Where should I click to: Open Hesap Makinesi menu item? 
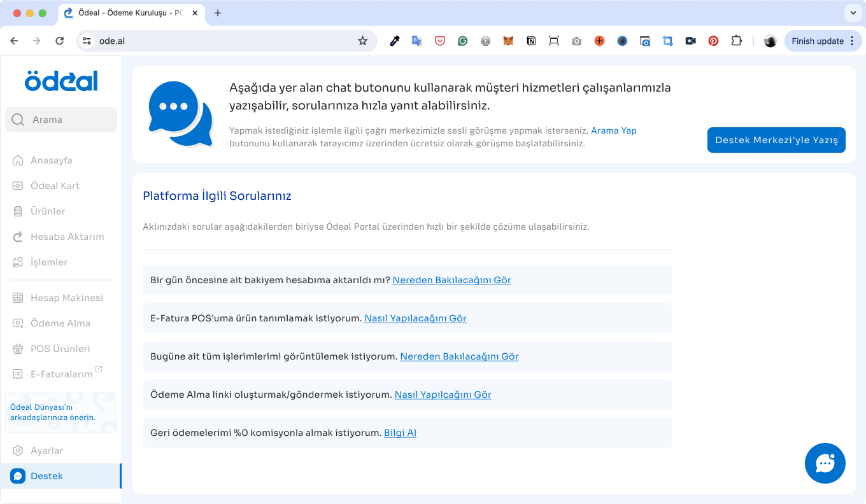pyautogui.click(x=67, y=298)
